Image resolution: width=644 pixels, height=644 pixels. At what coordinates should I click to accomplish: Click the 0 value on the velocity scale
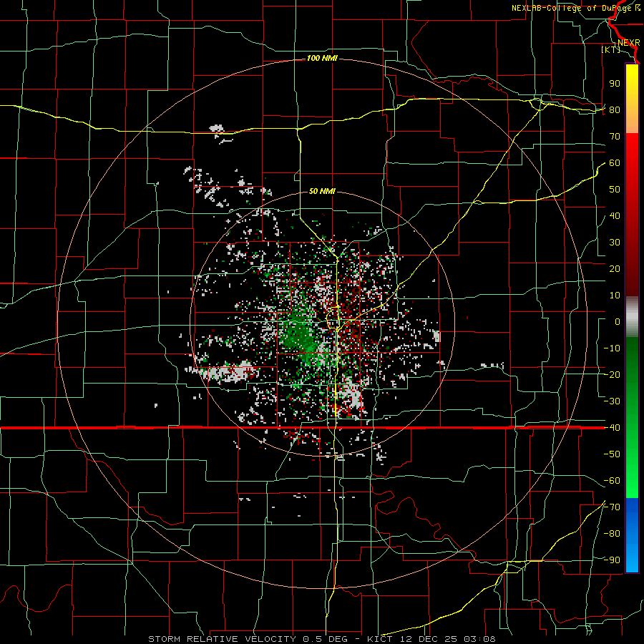point(618,322)
